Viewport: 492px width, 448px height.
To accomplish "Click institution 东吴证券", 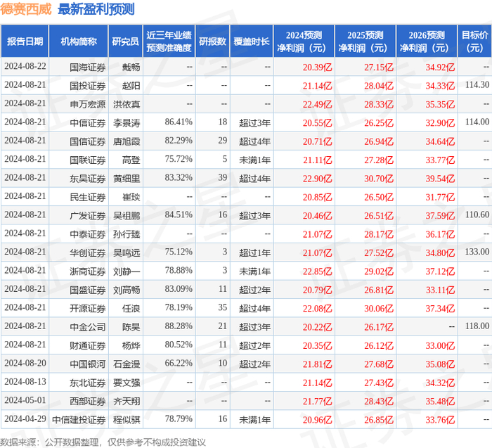I will [x=88, y=179].
